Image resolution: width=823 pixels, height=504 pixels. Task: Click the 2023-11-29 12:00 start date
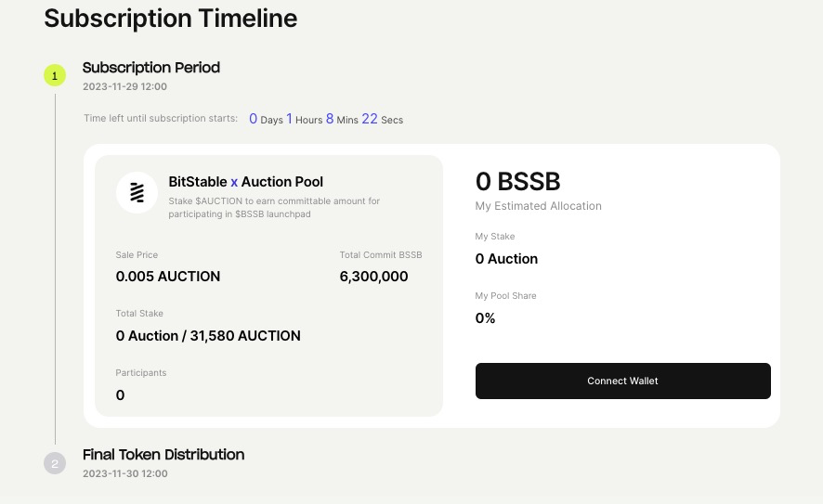click(124, 87)
